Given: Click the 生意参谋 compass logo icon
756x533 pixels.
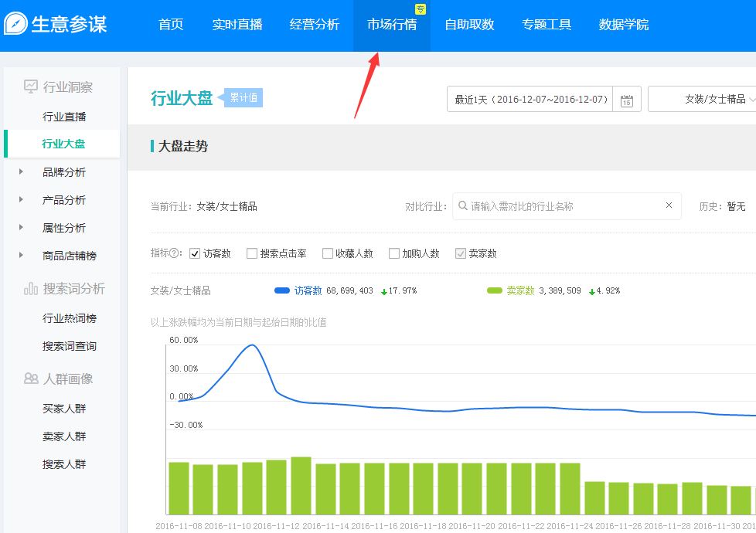Looking at the screenshot, I should (x=16, y=24).
